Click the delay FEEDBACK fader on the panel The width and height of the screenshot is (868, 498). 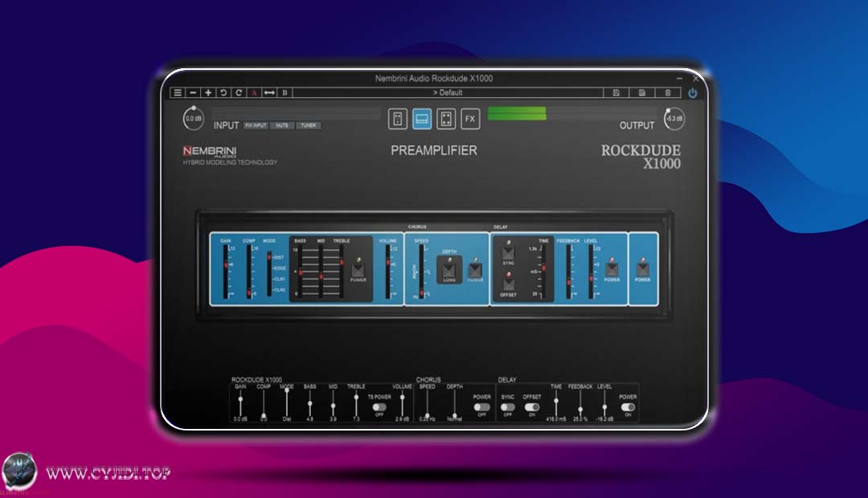568,271
